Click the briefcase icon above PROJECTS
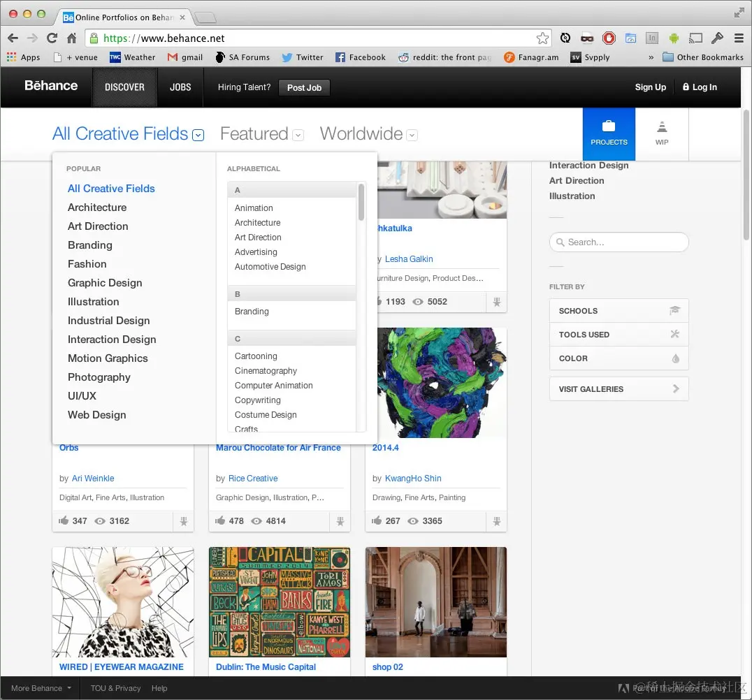Screen dimensions: 752x700 point(609,126)
